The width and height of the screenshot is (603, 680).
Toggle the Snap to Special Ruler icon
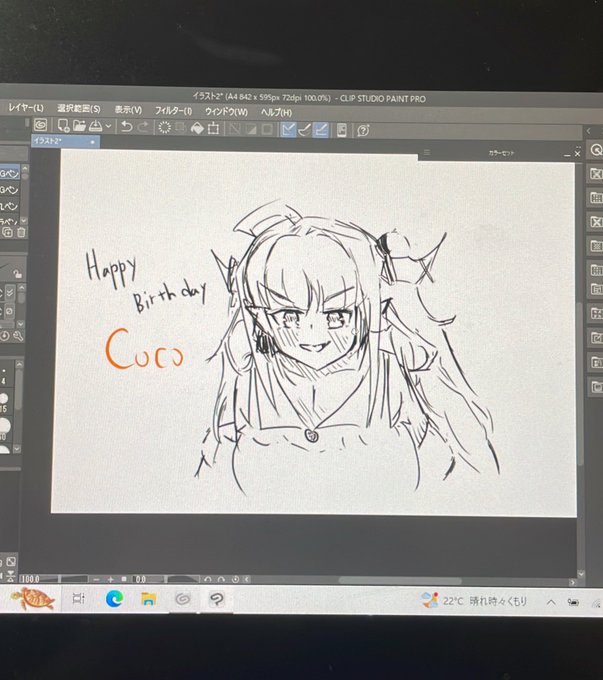305,130
